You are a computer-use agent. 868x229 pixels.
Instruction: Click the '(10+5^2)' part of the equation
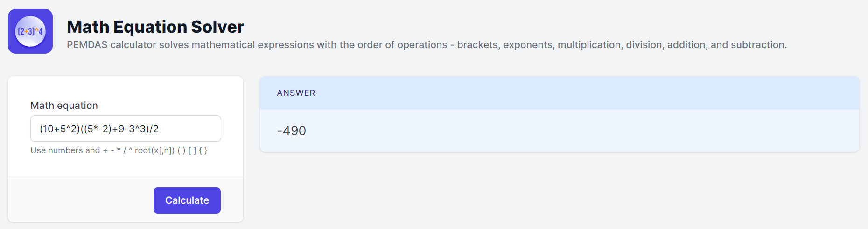(60, 129)
